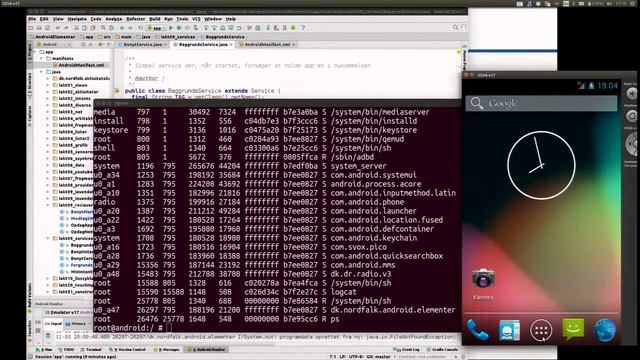Open the Tools menu

point(182,19)
